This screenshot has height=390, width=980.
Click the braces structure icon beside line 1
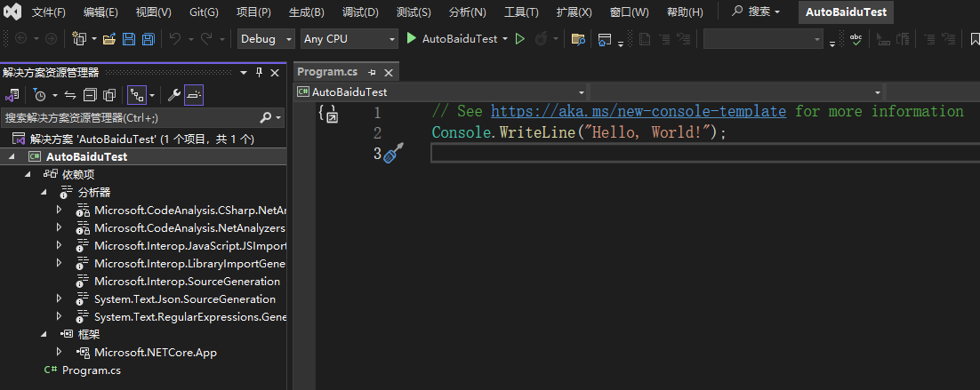click(x=328, y=114)
